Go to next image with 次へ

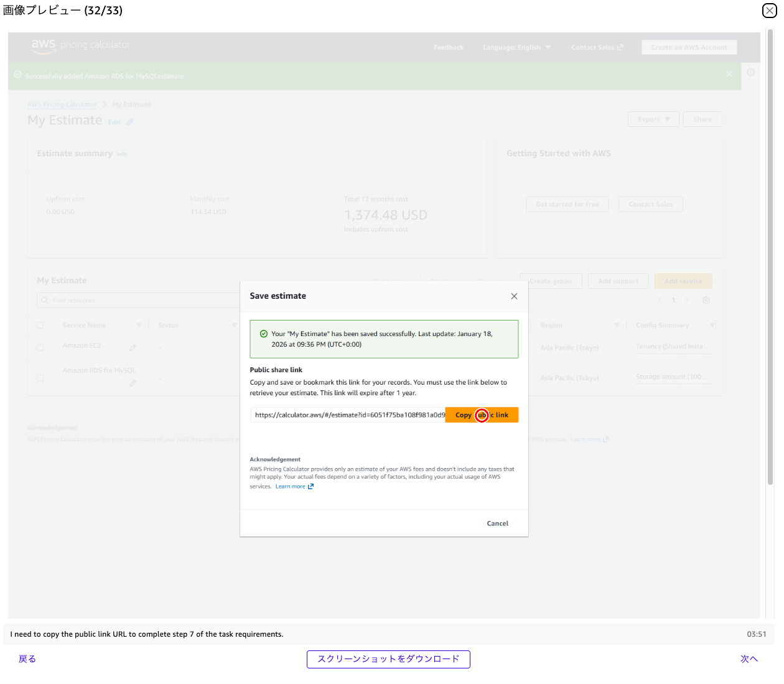tap(749, 658)
